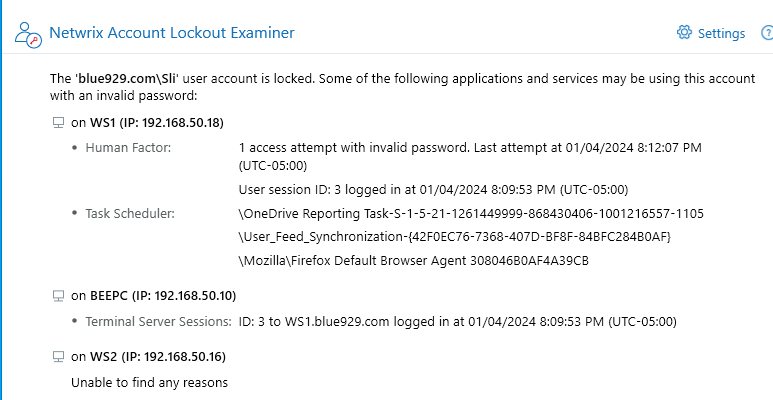Select the BEEPC (IP: 192.168.50.10) heading
The width and height of the screenshot is (773, 400).
(x=168, y=296)
